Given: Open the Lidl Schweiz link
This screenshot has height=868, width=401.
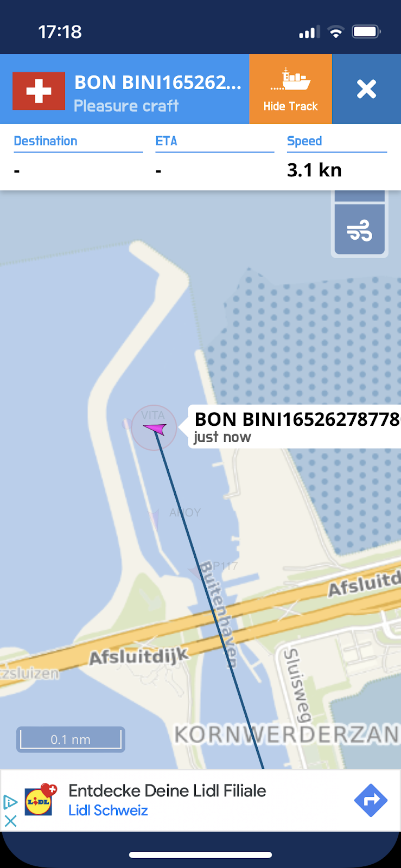Looking at the screenshot, I should (x=108, y=810).
